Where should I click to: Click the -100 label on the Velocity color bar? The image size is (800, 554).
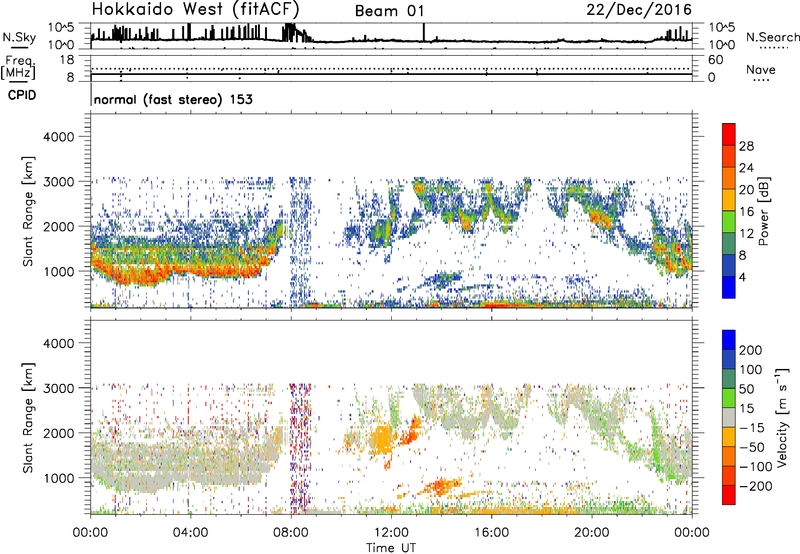(x=755, y=467)
